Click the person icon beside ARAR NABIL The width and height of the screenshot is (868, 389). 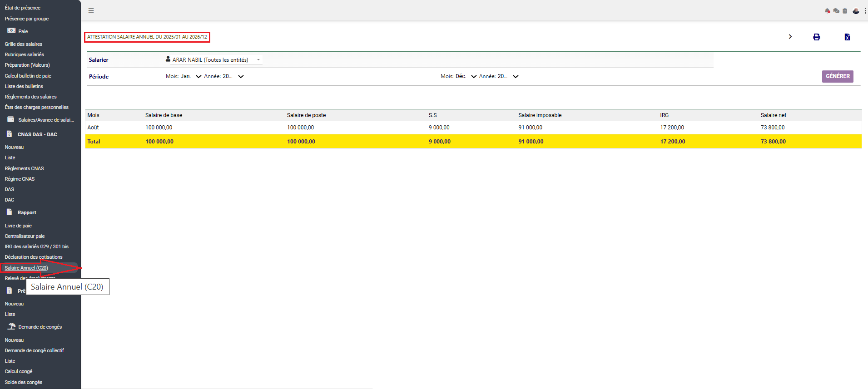(x=168, y=59)
